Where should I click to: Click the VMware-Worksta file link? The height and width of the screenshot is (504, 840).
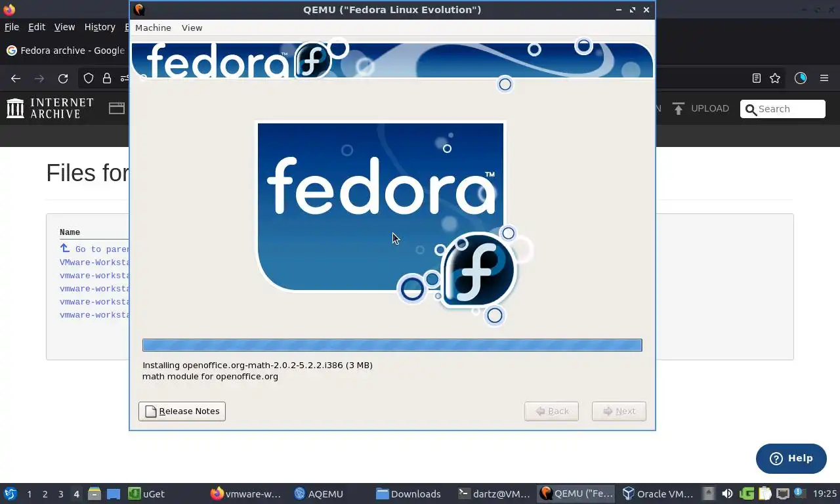pos(94,262)
